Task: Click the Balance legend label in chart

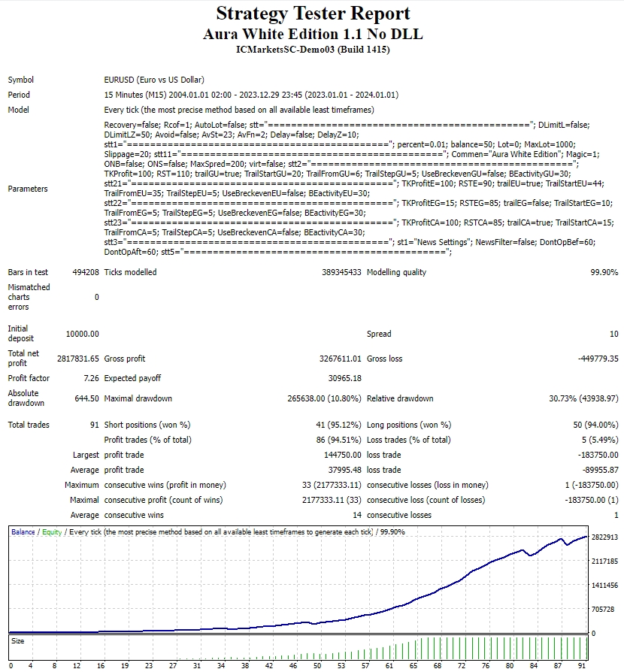Action: point(23,532)
